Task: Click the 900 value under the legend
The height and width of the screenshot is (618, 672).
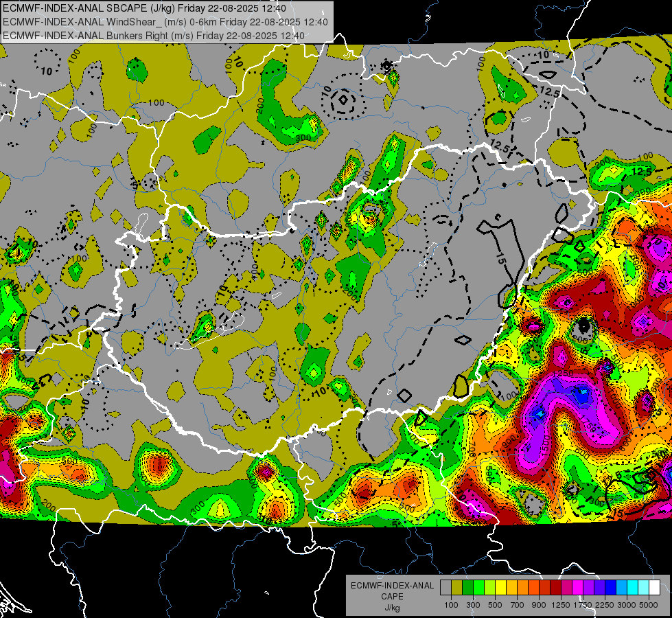Action: (x=539, y=605)
